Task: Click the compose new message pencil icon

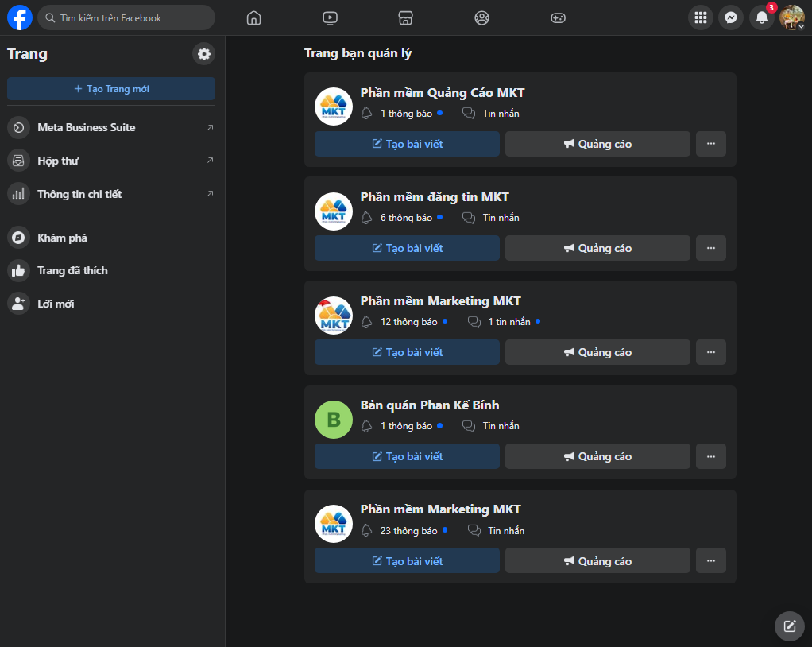Action: click(x=789, y=626)
